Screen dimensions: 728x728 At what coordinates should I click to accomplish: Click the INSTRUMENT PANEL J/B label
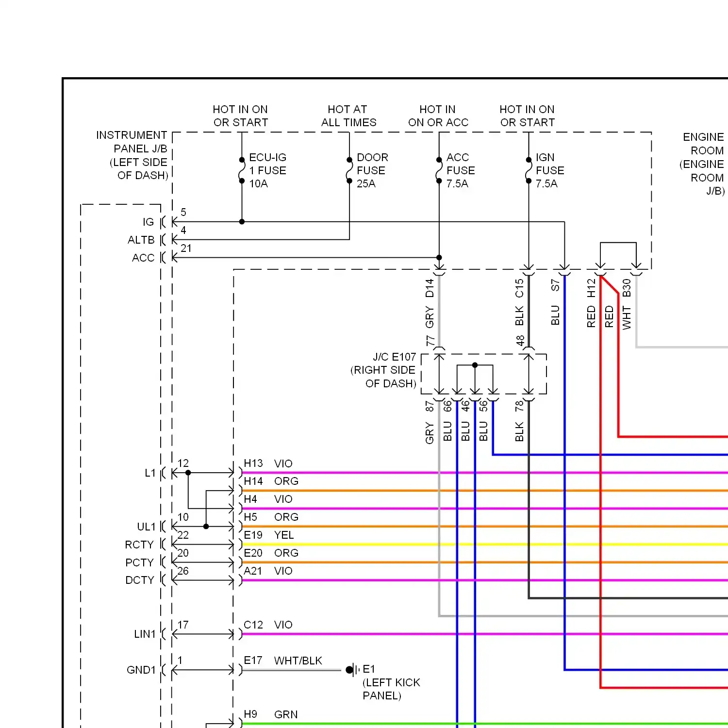click(132, 155)
